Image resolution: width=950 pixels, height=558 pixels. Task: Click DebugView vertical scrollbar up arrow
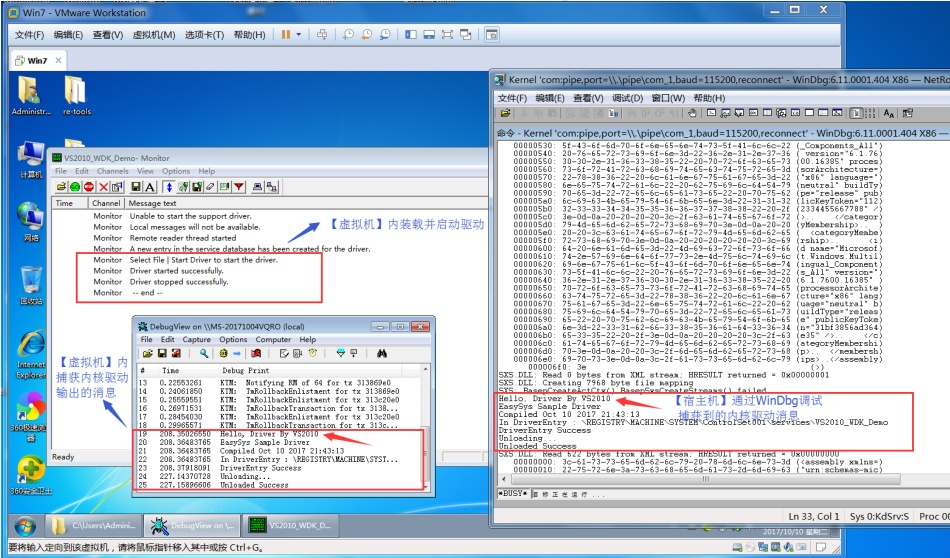[x=425, y=369]
